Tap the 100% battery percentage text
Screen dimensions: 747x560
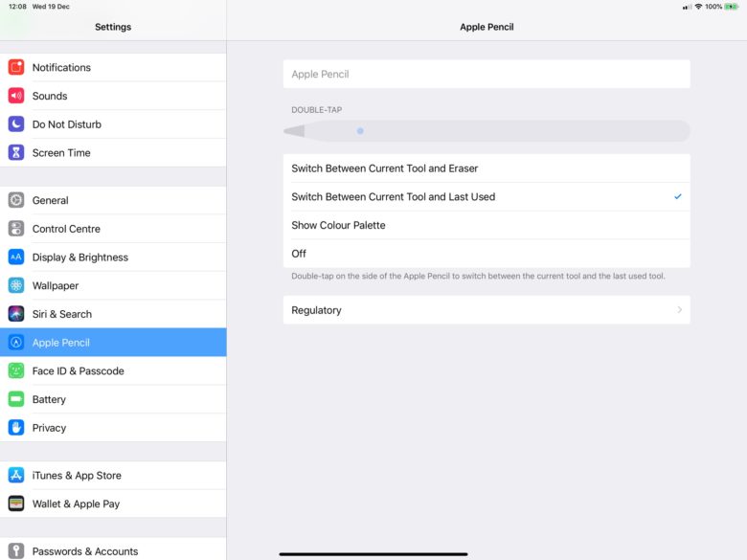(x=713, y=7)
